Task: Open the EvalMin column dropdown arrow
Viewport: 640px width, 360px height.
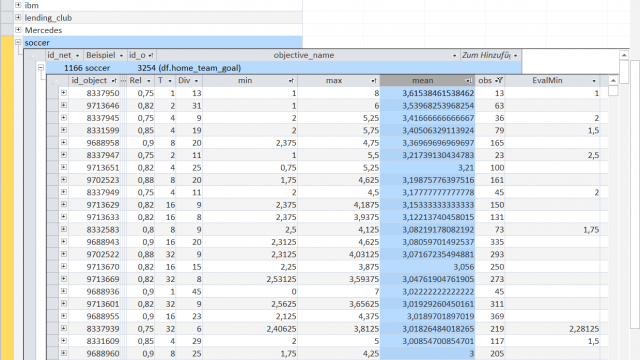Action: 594,81
